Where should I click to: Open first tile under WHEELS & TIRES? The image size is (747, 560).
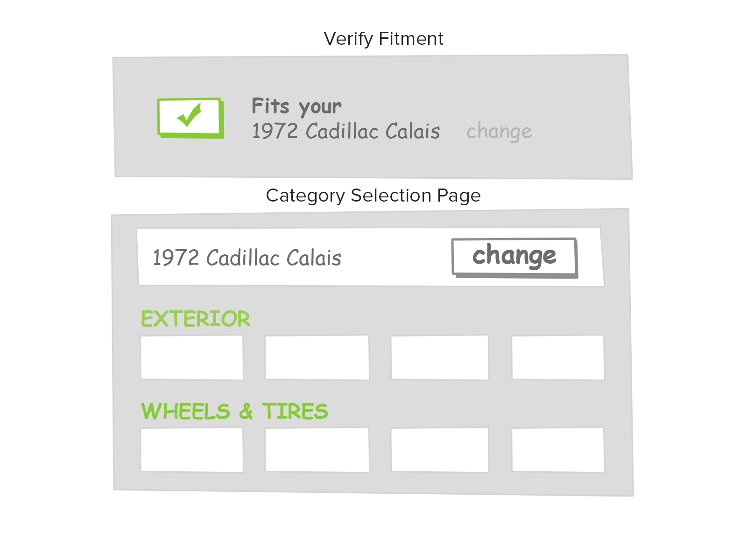[192, 450]
